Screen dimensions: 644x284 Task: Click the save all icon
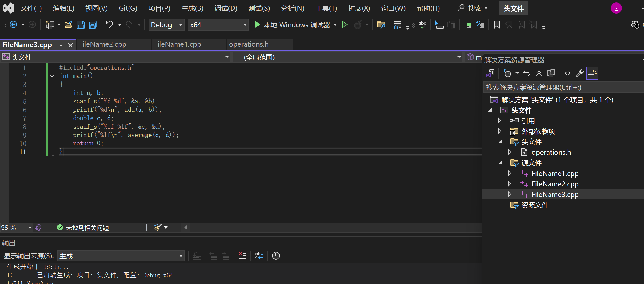(93, 25)
